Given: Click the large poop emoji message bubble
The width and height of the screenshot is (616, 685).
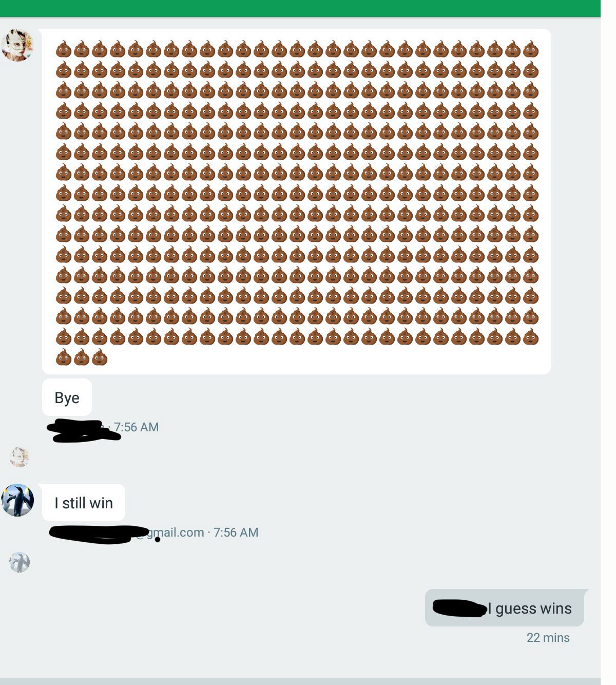Looking at the screenshot, I should click(x=297, y=201).
